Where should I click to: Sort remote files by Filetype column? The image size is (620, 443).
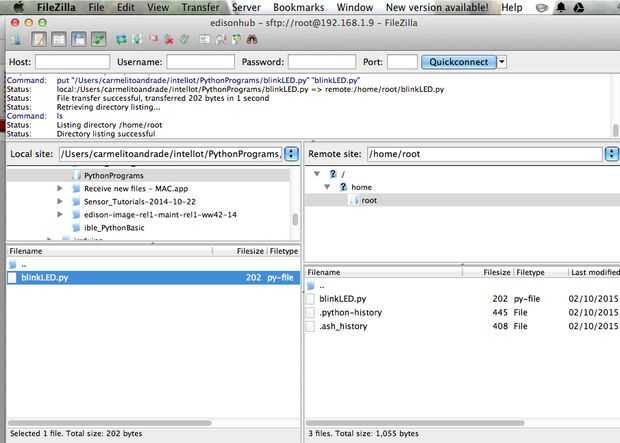click(541, 272)
